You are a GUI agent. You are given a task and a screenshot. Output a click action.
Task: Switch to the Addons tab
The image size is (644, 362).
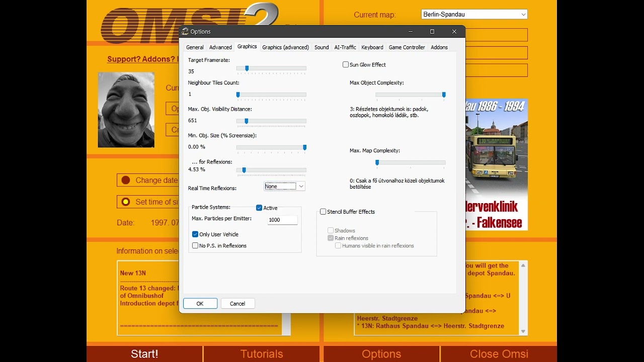[x=439, y=47]
